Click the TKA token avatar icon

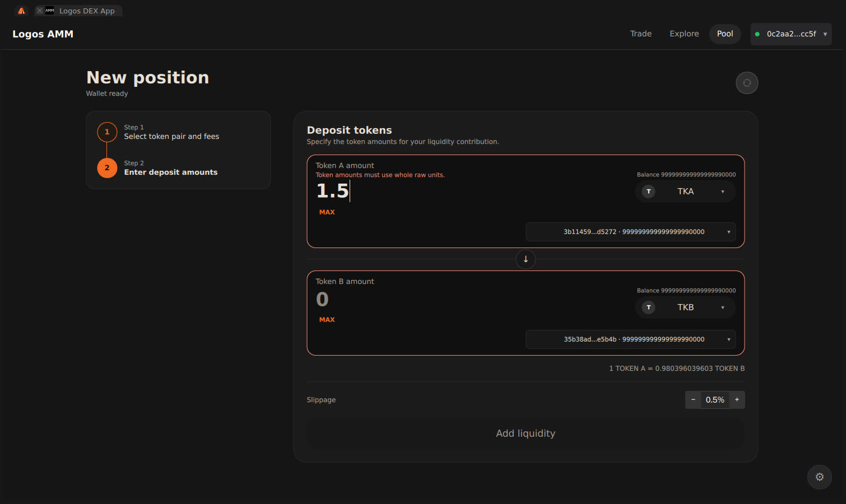pyautogui.click(x=649, y=192)
